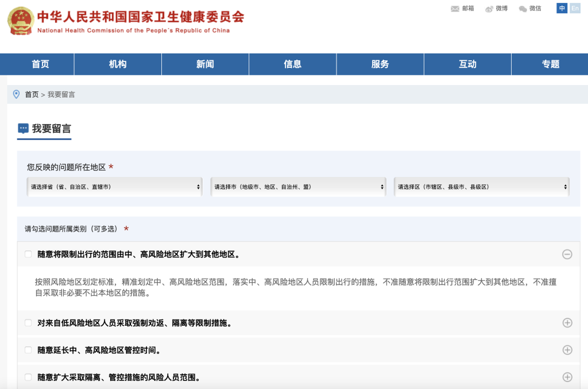Collapse the first category with minus icon
Screen dimensions: 588x389
(567, 254)
